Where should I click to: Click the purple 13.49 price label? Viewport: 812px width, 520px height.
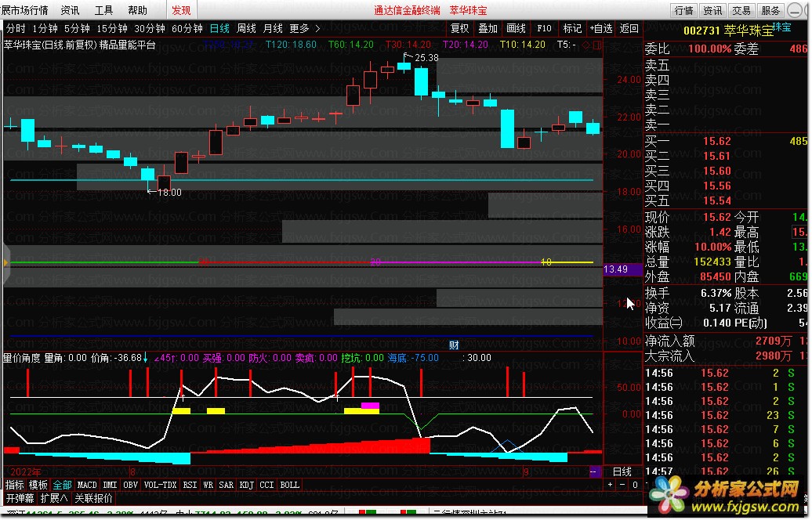(x=622, y=269)
